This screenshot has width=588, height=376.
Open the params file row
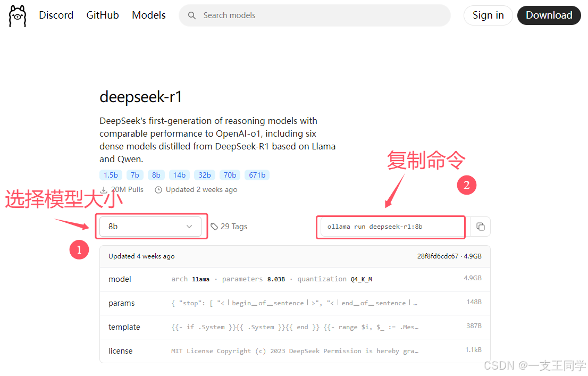click(295, 303)
